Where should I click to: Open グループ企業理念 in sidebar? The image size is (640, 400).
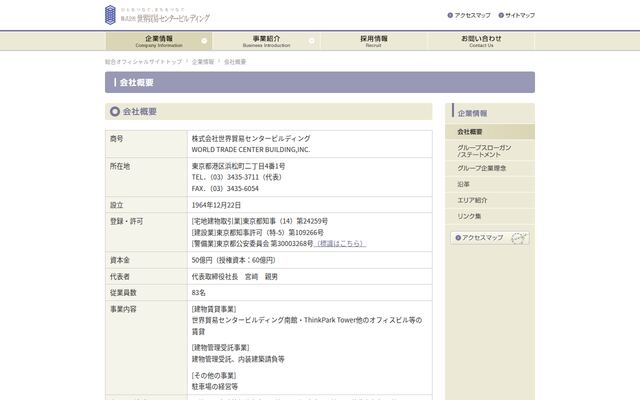490,168
